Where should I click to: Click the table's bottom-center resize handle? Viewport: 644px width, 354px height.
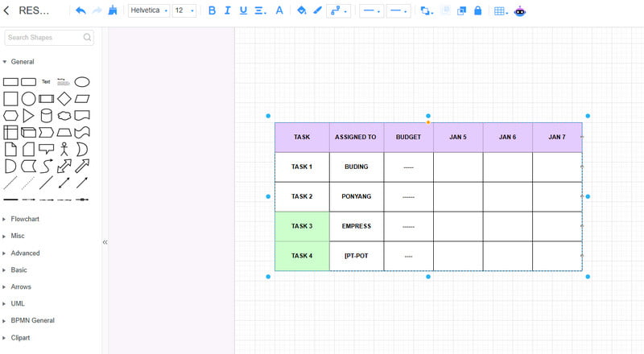pos(428,277)
